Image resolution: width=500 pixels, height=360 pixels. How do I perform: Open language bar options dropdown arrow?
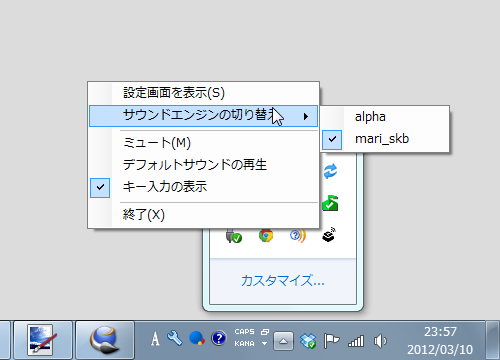[264, 343]
